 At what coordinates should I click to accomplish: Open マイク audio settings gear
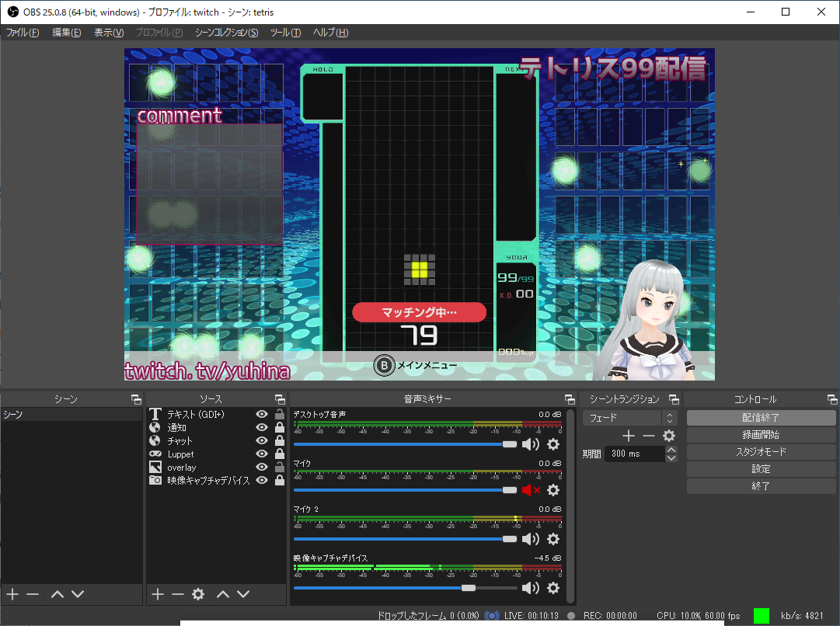tap(553, 490)
